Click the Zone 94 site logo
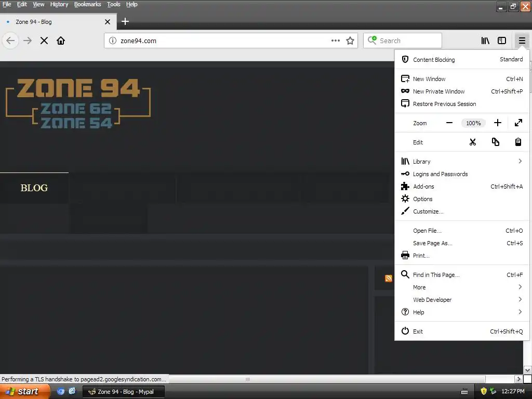532x399 pixels. coord(78,103)
